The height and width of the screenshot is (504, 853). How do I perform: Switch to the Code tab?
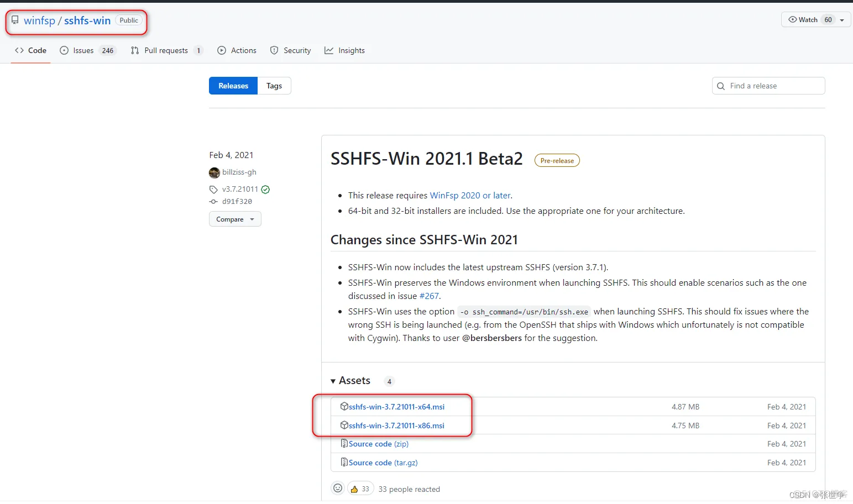pyautogui.click(x=30, y=50)
